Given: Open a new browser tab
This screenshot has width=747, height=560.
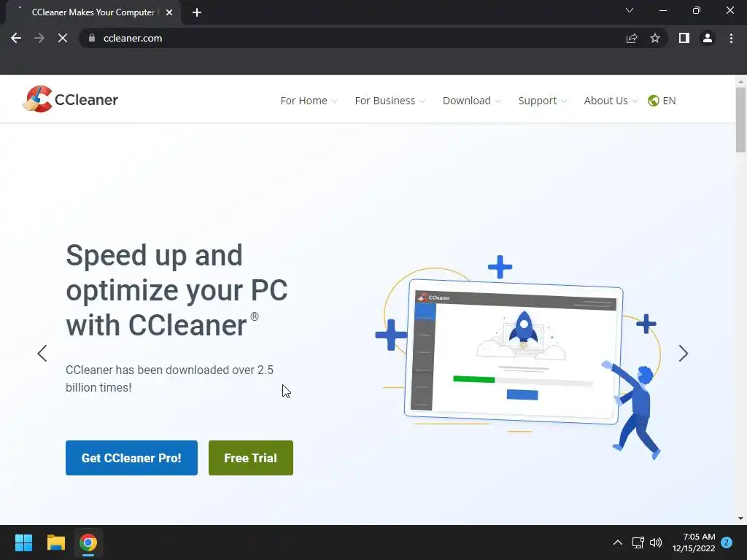Looking at the screenshot, I should click(197, 12).
